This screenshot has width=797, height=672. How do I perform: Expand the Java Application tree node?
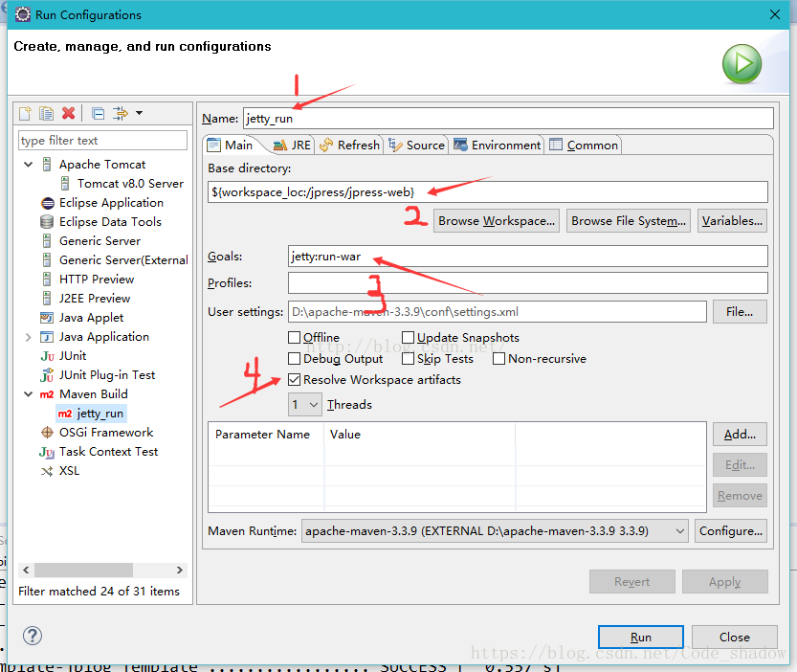click(29, 337)
